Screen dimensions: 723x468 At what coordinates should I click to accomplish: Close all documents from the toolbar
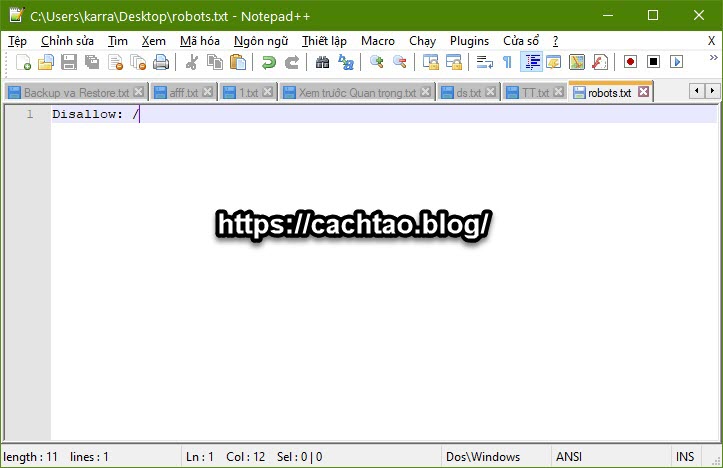tap(138, 62)
